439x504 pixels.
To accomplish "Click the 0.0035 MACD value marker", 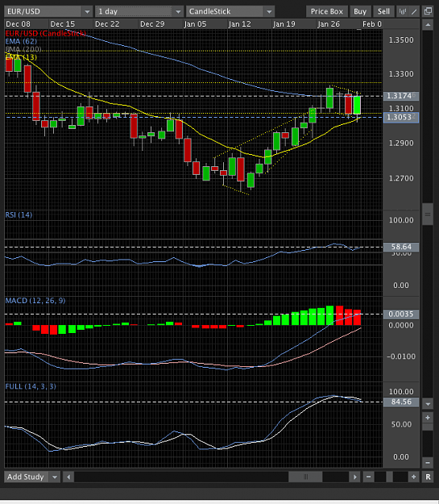I will tap(401, 314).
